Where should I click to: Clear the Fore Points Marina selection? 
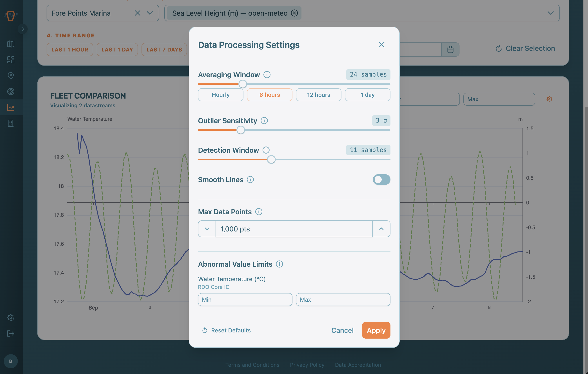pos(138,13)
